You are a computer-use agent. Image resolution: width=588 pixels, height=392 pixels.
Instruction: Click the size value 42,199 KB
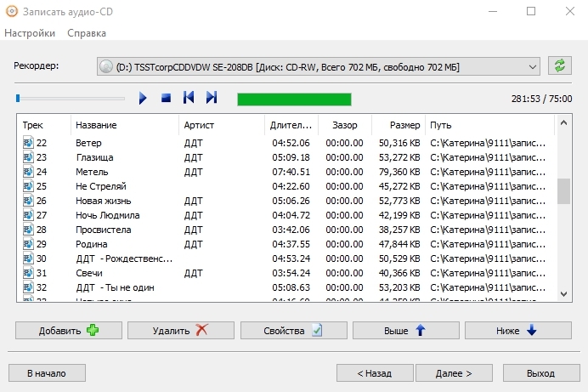(x=399, y=215)
